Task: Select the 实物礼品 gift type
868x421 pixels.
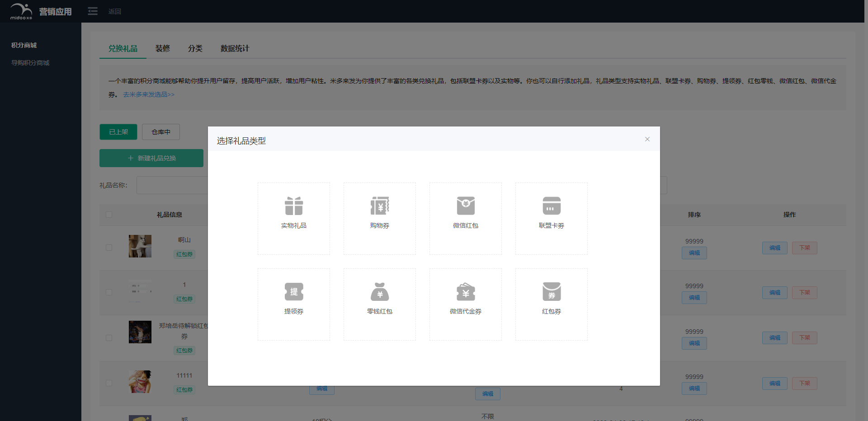Action: coord(294,218)
